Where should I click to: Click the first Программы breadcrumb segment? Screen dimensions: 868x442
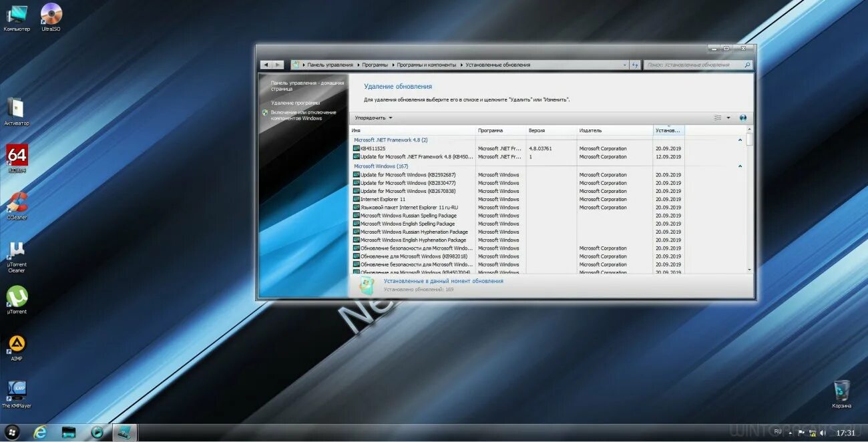point(375,65)
